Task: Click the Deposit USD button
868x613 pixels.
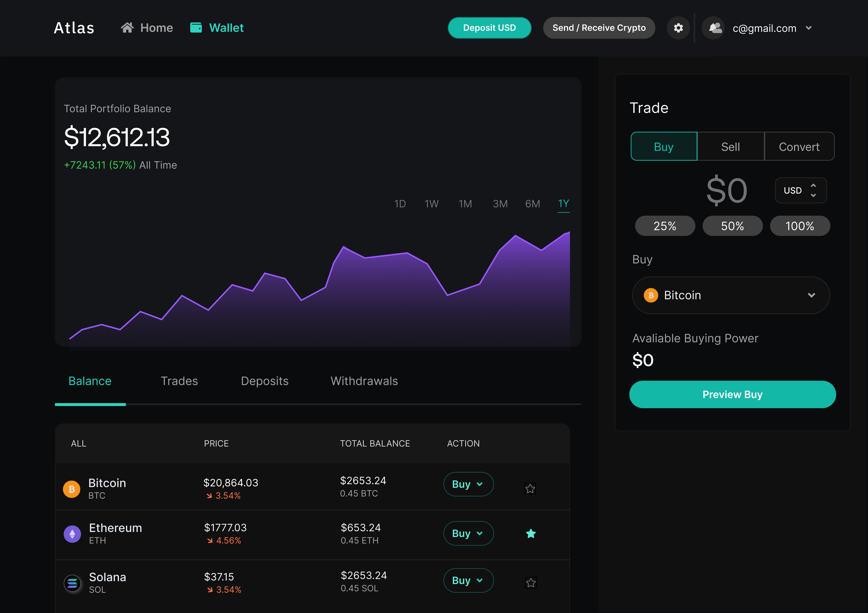Action: click(x=489, y=28)
